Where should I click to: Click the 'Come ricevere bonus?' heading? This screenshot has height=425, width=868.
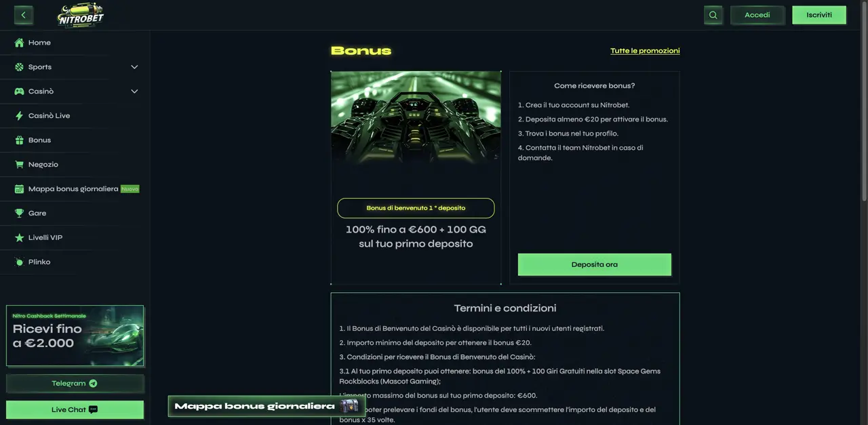pos(595,86)
